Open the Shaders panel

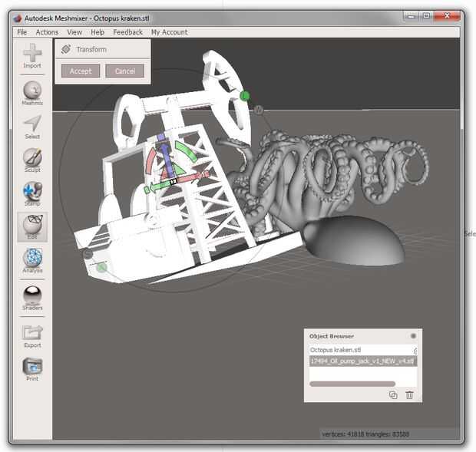pyautogui.click(x=32, y=298)
